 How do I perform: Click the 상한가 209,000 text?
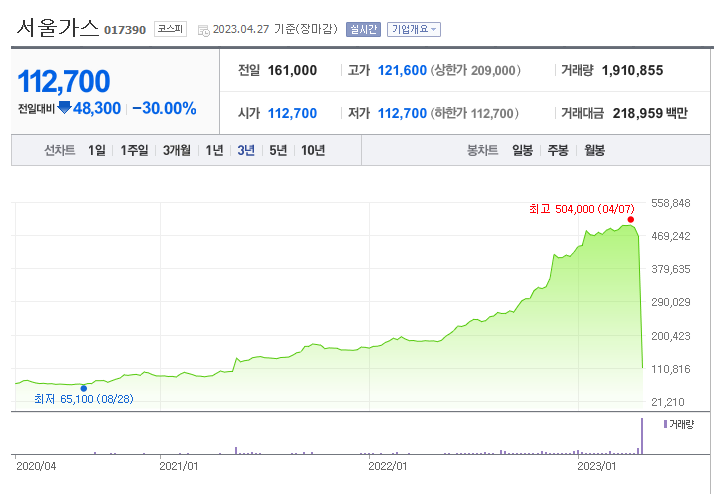click(x=475, y=71)
